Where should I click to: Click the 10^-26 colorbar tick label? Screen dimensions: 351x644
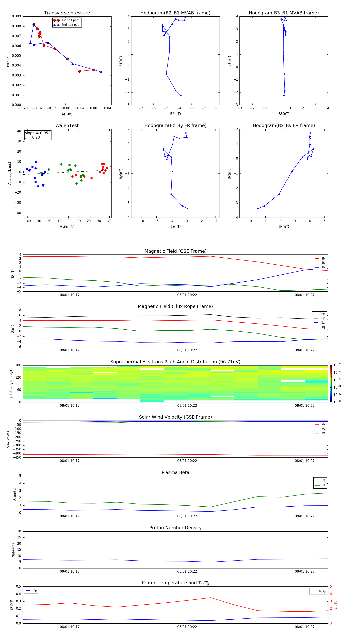[337, 365]
